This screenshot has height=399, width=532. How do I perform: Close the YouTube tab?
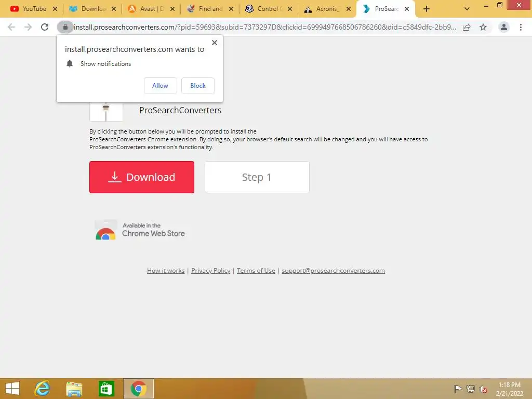point(55,9)
